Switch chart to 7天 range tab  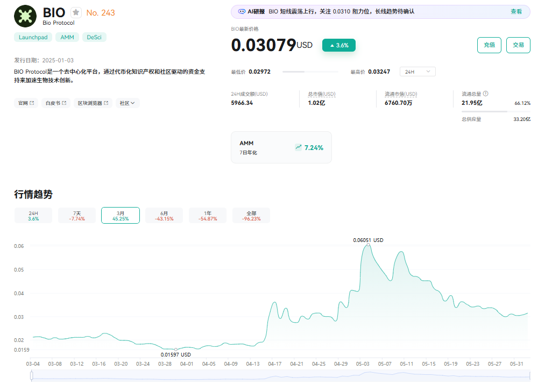(x=77, y=216)
